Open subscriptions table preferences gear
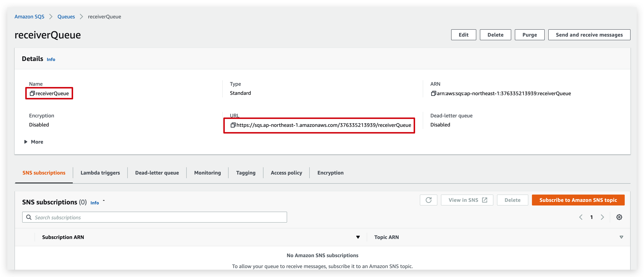Screen dimensions: 644x277 619,217
